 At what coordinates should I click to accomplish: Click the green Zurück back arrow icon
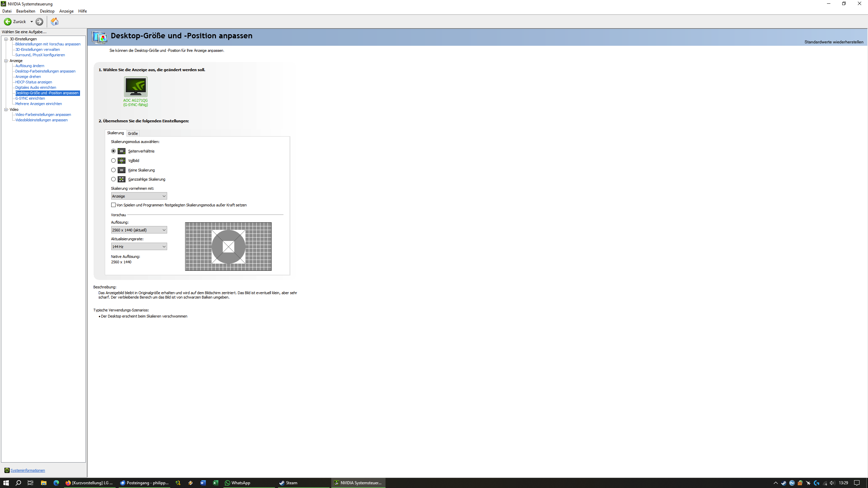click(x=7, y=22)
